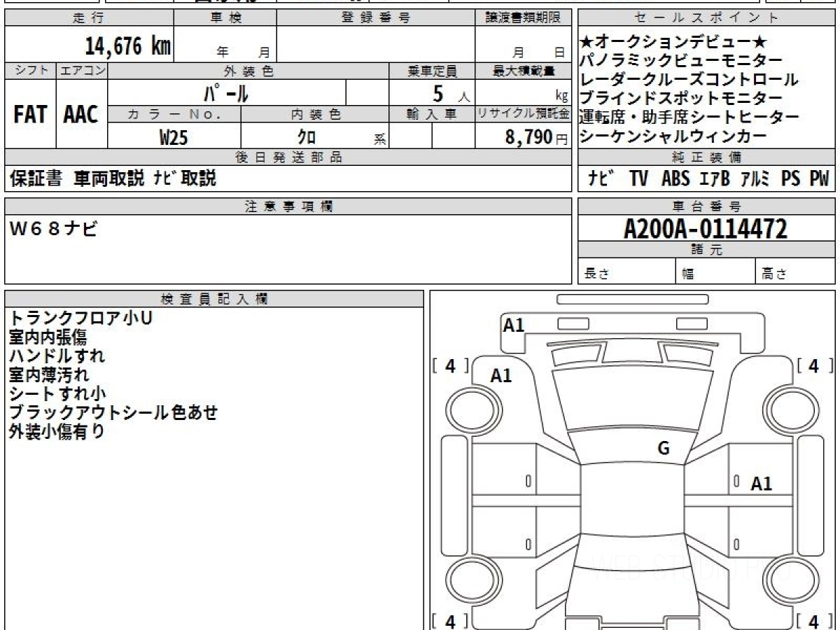Select the AAC air conditioner cell

point(81,115)
